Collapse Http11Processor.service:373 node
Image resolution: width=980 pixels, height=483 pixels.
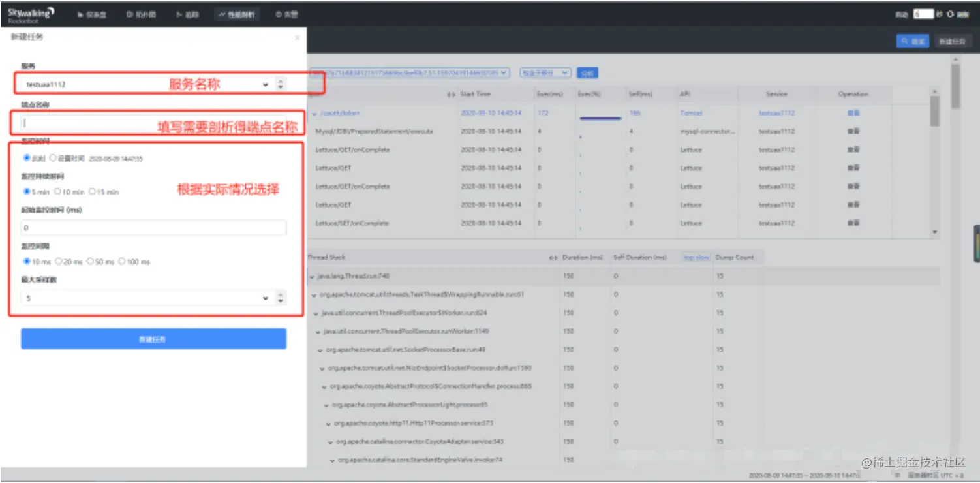tap(328, 424)
